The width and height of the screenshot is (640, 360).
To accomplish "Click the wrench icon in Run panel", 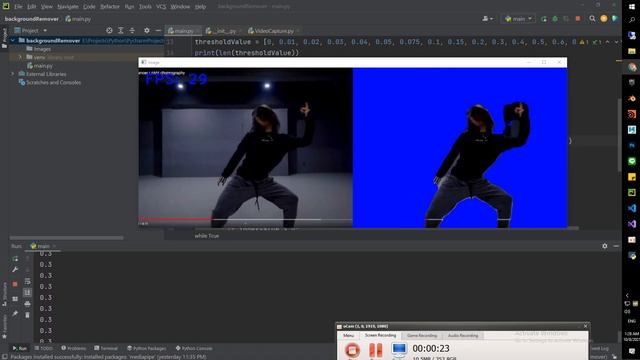I will pos(15,269).
